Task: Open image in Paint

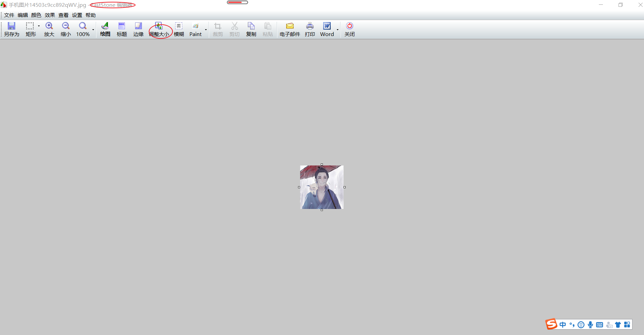Action: tap(196, 29)
